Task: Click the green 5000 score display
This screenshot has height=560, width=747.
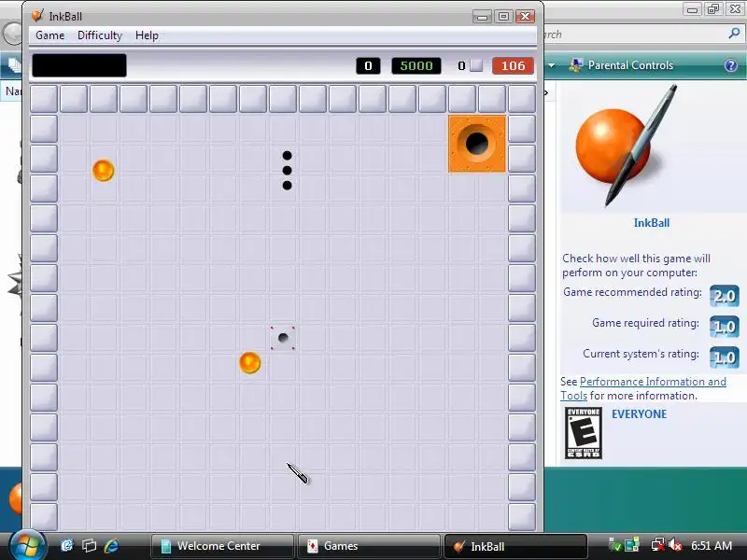Action: click(416, 65)
